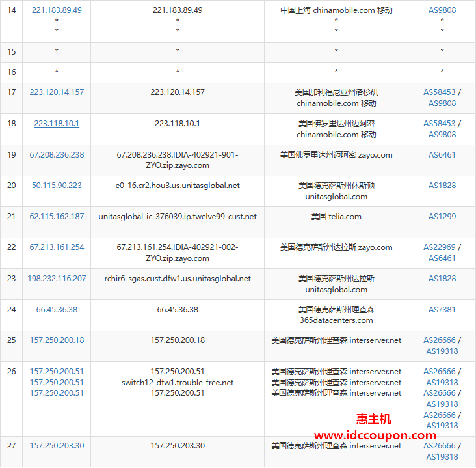The width and height of the screenshot is (476, 468).
Task: Click the AS22969 link in hop 22
Action: 439,247
